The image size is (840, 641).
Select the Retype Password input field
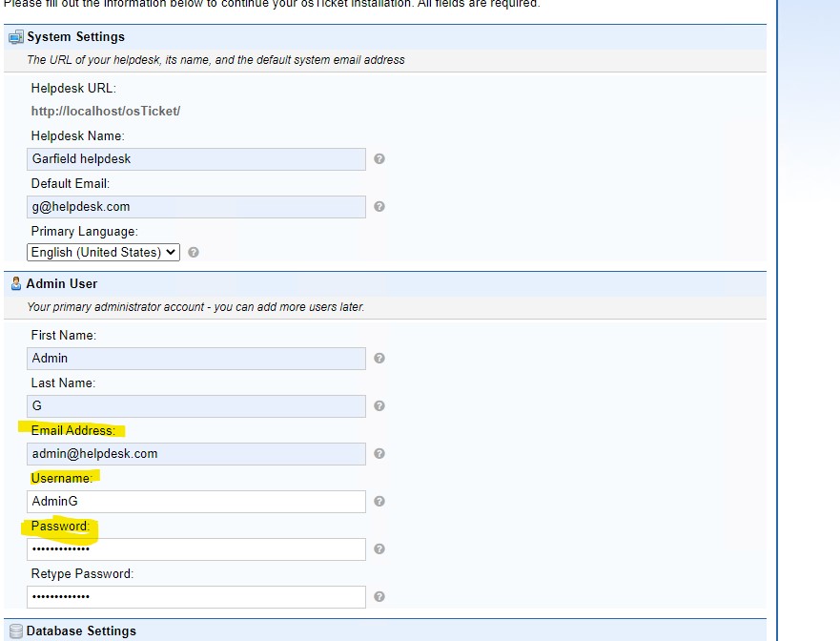195,596
